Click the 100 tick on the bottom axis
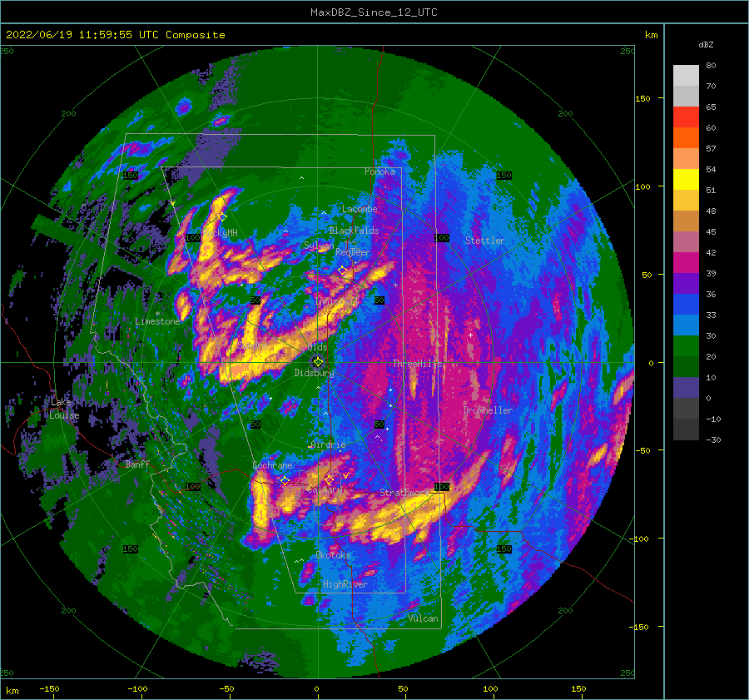The image size is (749, 700). [490, 689]
